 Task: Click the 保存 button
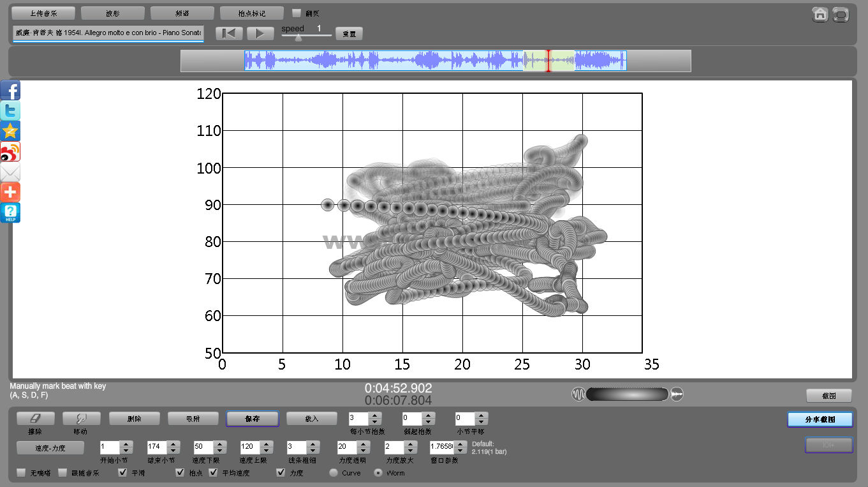point(252,419)
